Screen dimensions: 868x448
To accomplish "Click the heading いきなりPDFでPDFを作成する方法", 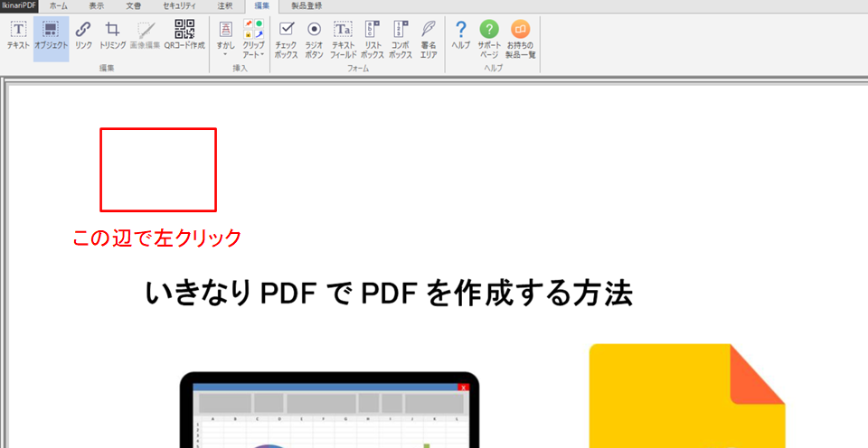I will coord(389,294).
